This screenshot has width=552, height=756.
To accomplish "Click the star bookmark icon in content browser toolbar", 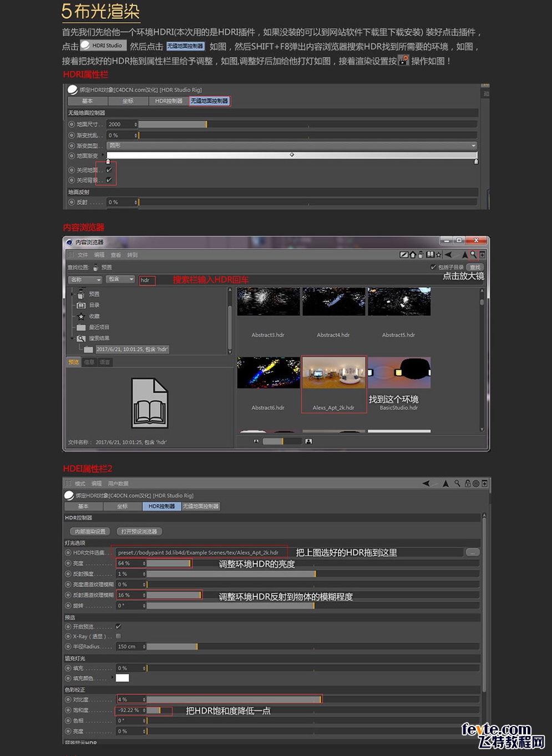I will click(439, 255).
